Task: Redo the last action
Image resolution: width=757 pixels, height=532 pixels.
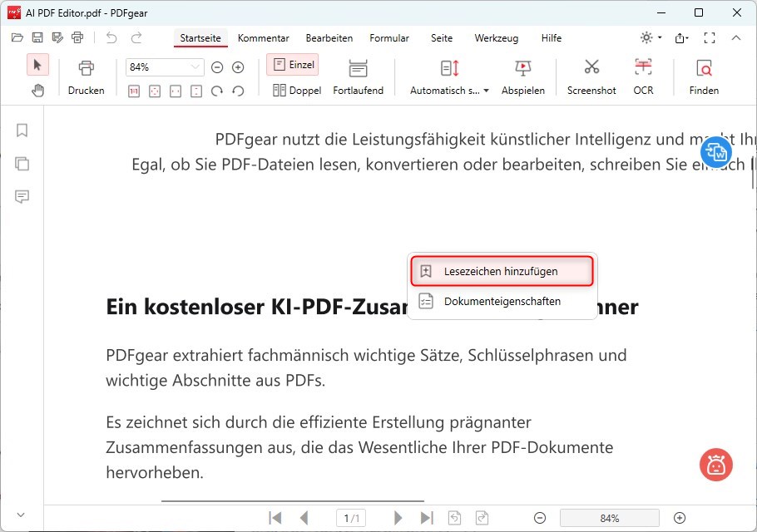Action: (136, 37)
